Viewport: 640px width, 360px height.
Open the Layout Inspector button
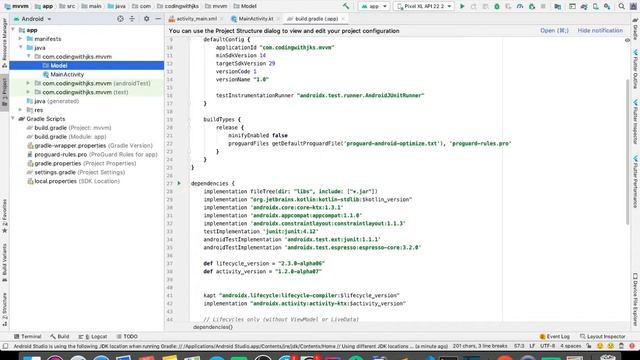602,337
